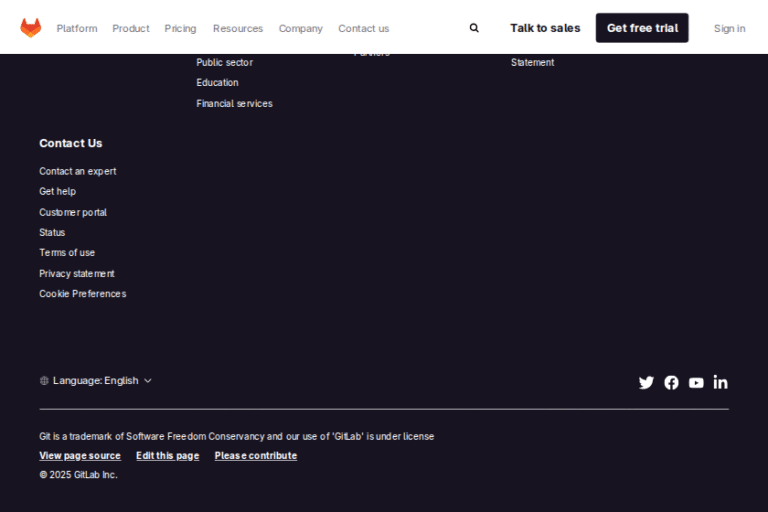Click Please contribute link
The width and height of the screenshot is (768, 512).
pyautogui.click(x=256, y=456)
